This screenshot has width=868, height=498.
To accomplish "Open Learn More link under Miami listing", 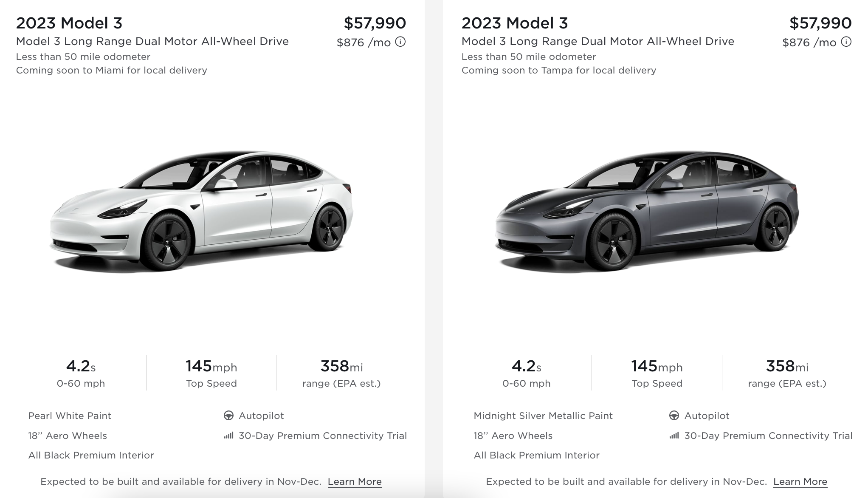I will point(355,482).
